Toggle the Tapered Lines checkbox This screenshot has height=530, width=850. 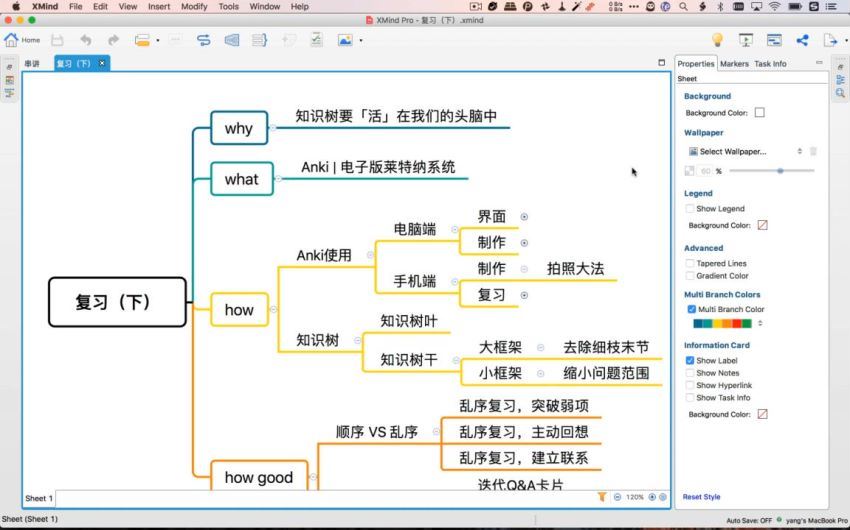pos(690,264)
